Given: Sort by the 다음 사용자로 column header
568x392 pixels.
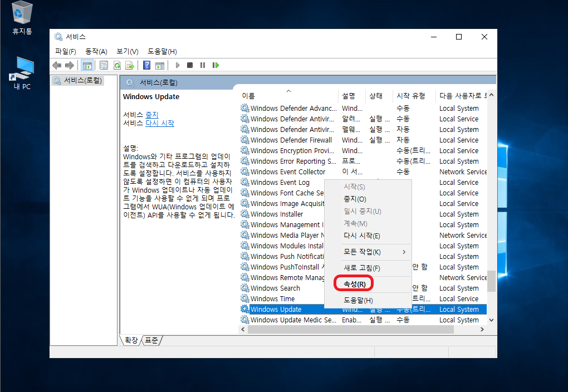Looking at the screenshot, I should pyautogui.click(x=462, y=96).
